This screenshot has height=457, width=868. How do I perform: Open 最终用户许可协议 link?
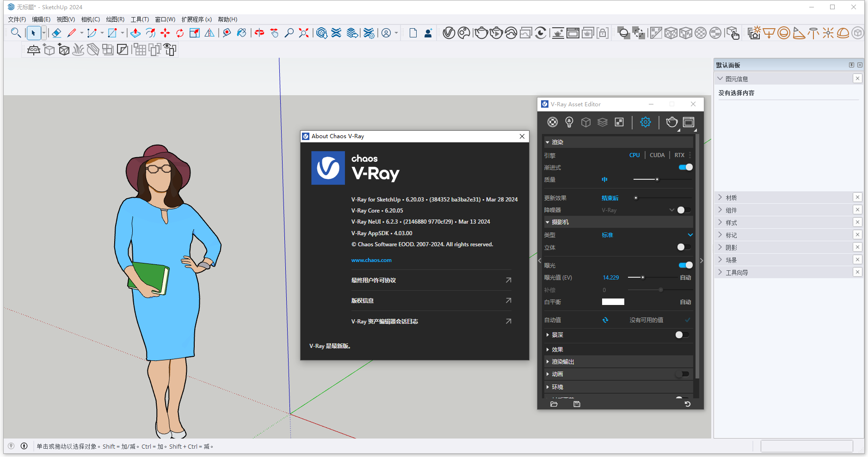point(431,280)
